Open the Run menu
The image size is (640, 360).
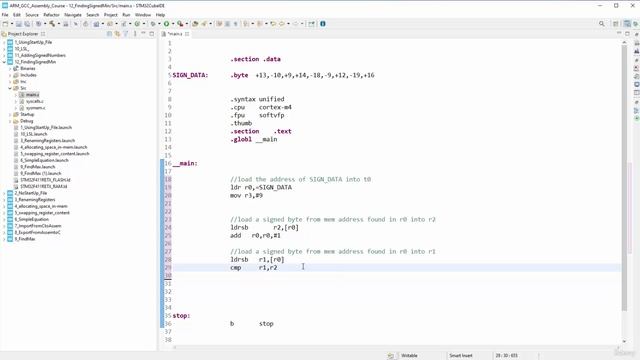click(x=126, y=15)
